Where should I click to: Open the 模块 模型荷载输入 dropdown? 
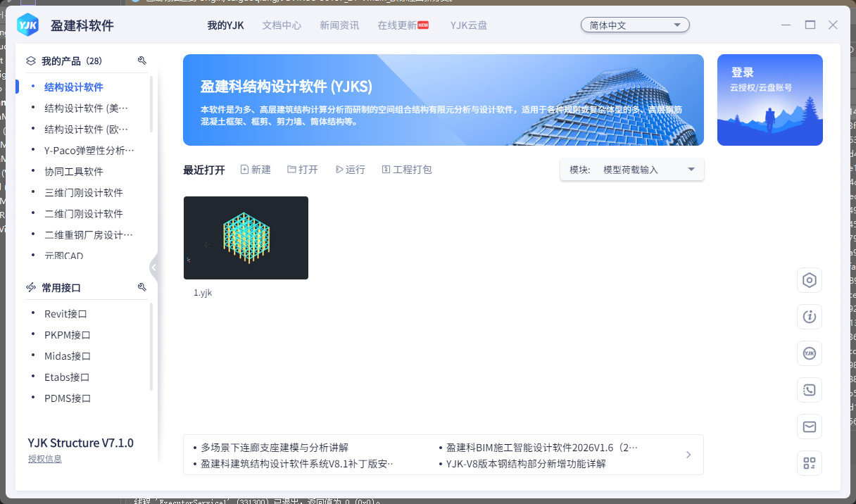632,170
